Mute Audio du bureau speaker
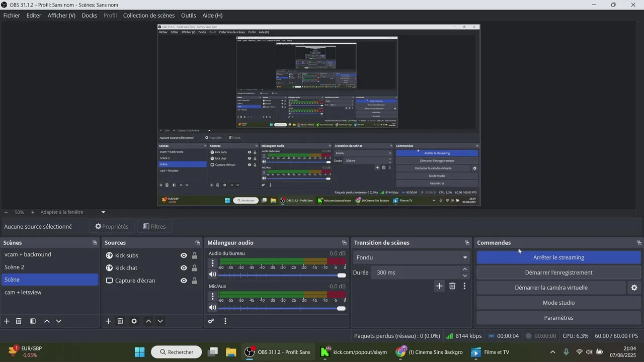This screenshot has height=362, width=644. tap(212, 275)
